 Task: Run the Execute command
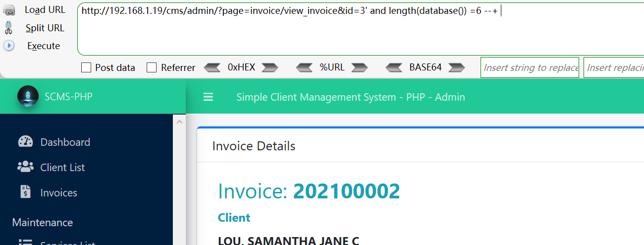coord(44,46)
